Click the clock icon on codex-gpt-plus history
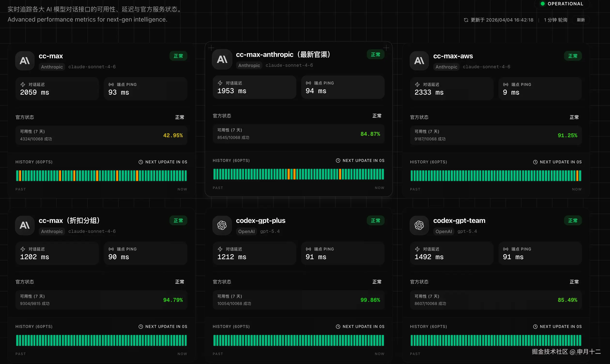 pyautogui.click(x=338, y=326)
